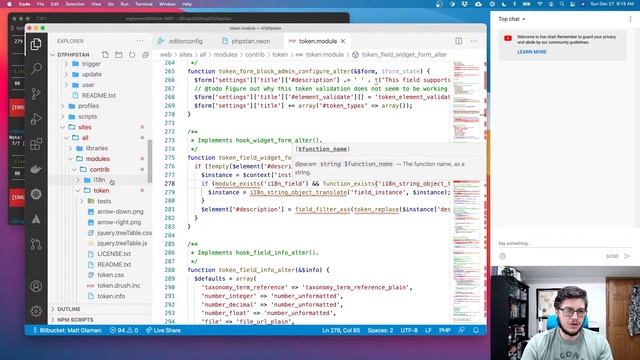Screen dimensions: 640x360
Task: Click the editor minimap
Action: 467,192
